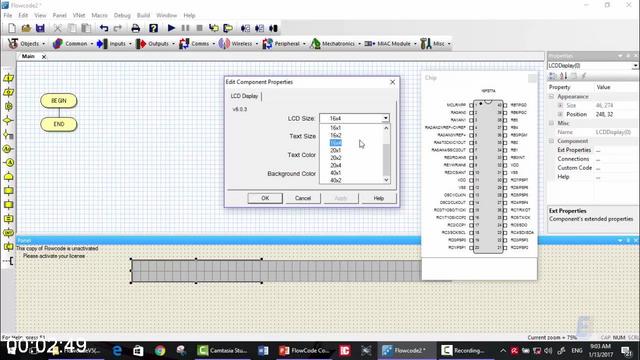
Task: Add a Switch icon from the toolbox
Action: point(9,134)
